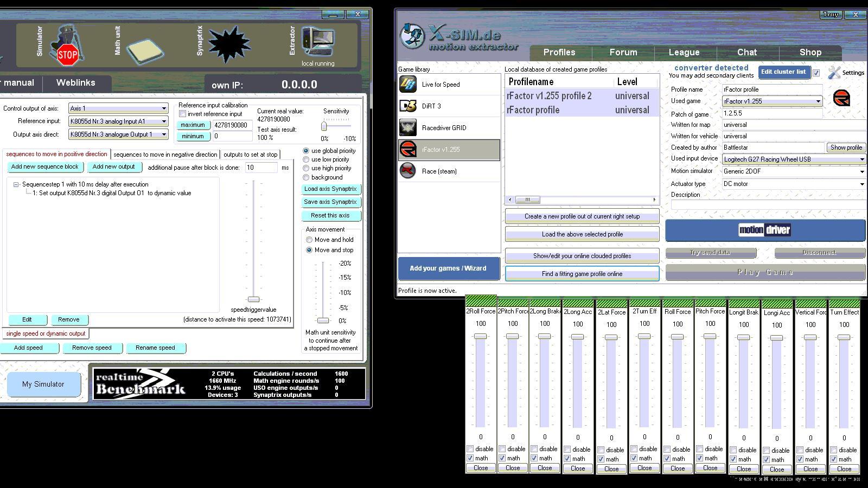868x488 pixels.
Task: Click the rFactor logo beside Used game
Action: tap(841, 98)
